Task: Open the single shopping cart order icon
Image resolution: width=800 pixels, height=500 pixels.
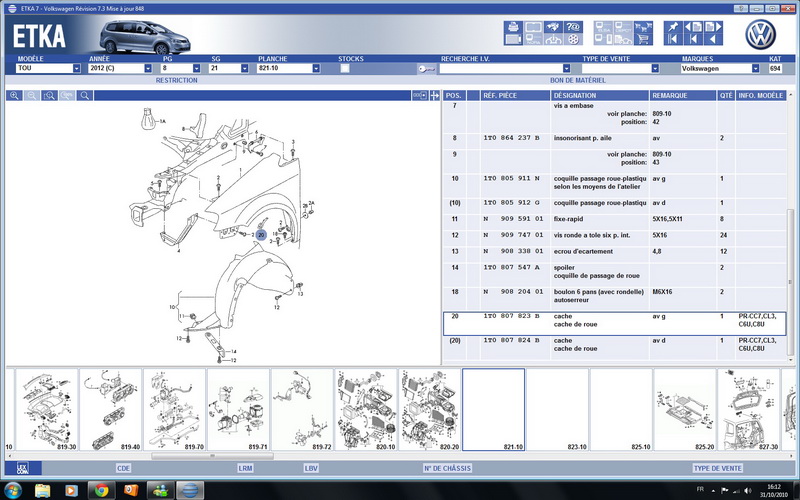Action: click(x=643, y=39)
